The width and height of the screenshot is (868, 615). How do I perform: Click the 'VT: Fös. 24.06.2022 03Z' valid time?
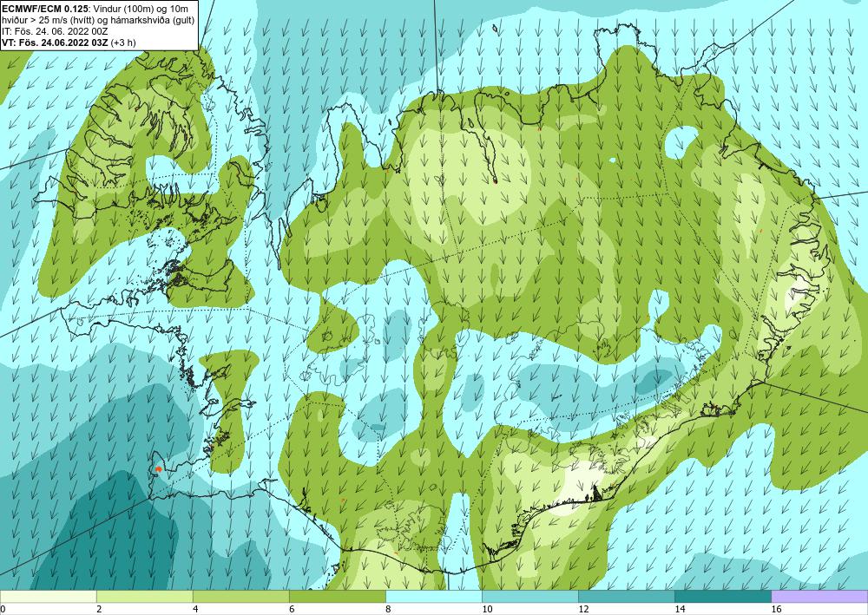tap(55, 43)
